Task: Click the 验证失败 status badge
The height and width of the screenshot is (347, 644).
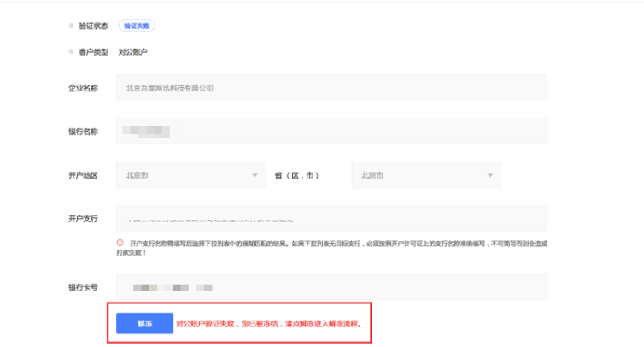Action: (x=137, y=26)
